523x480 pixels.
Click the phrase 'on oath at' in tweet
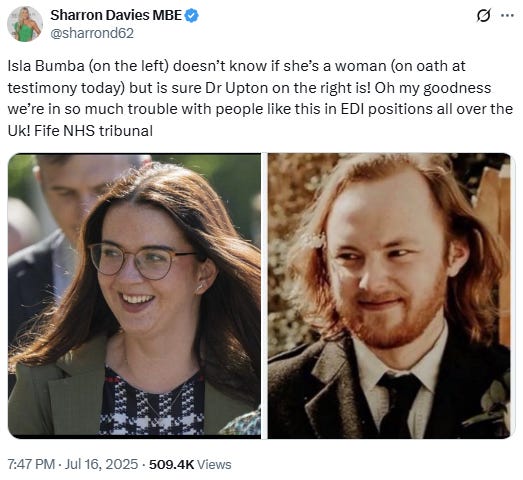coord(431,66)
